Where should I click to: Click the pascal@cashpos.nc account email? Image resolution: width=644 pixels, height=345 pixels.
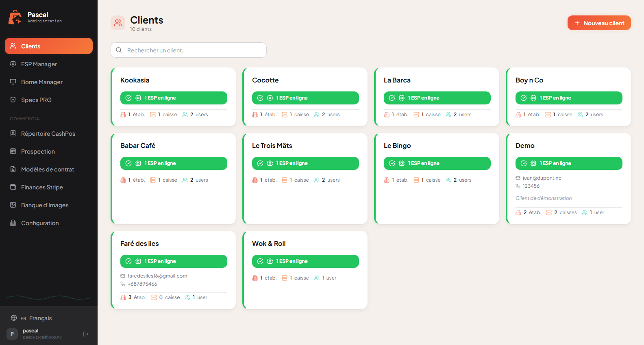pyautogui.click(x=42, y=337)
